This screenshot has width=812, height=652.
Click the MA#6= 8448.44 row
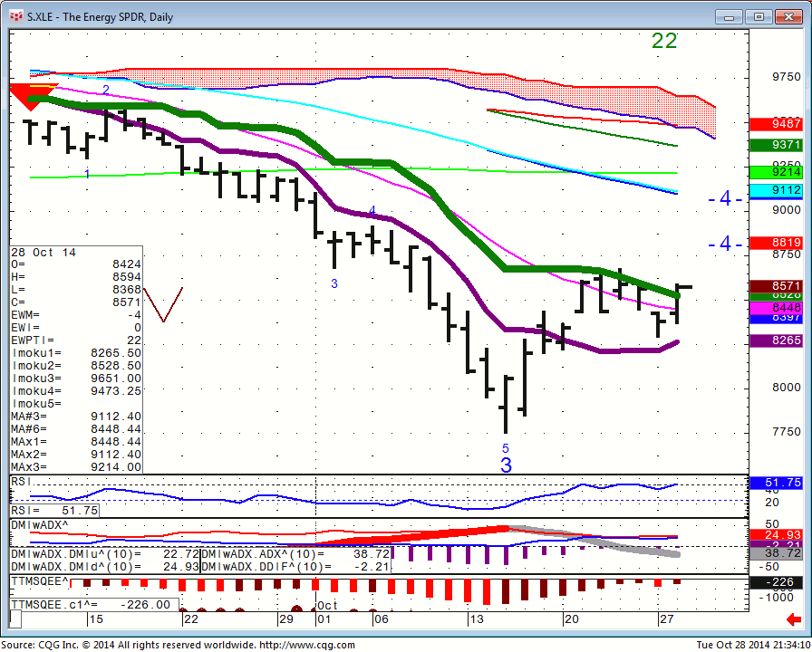(x=76, y=429)
